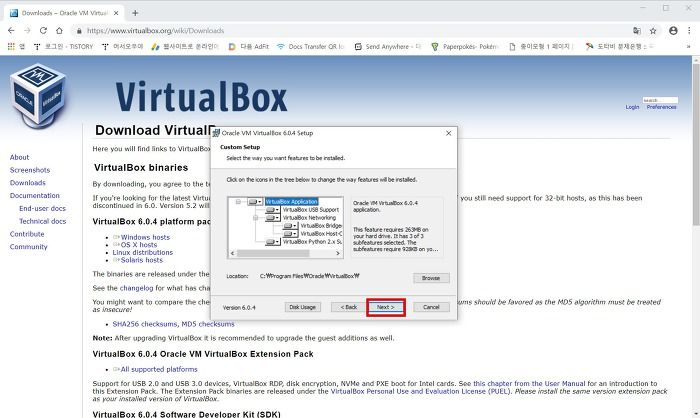Select VirtualBox USB Support tree item
The height and width of the screenshot is (418, 700).
311,210
